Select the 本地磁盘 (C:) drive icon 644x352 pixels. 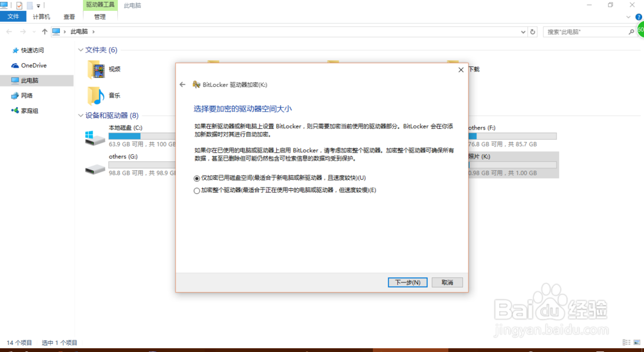coord(95,138)
